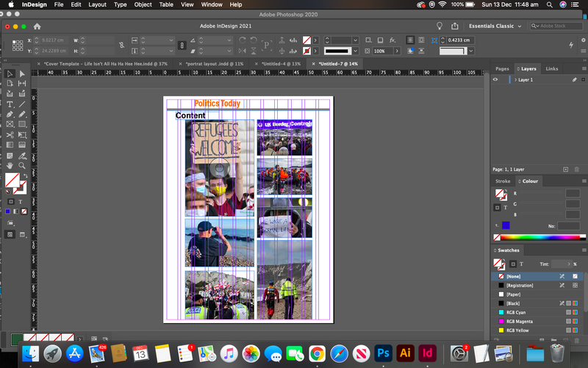The width and height of the screenshot is (588, 368).
Task: Toggle constrain width and height proportions
Action: click(x=121, y=45)
